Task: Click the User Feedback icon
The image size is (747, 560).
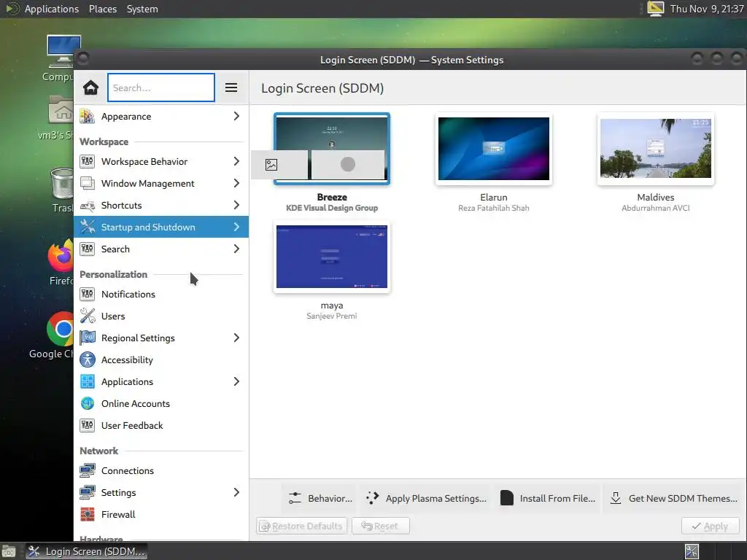Action: pos(88,426)
